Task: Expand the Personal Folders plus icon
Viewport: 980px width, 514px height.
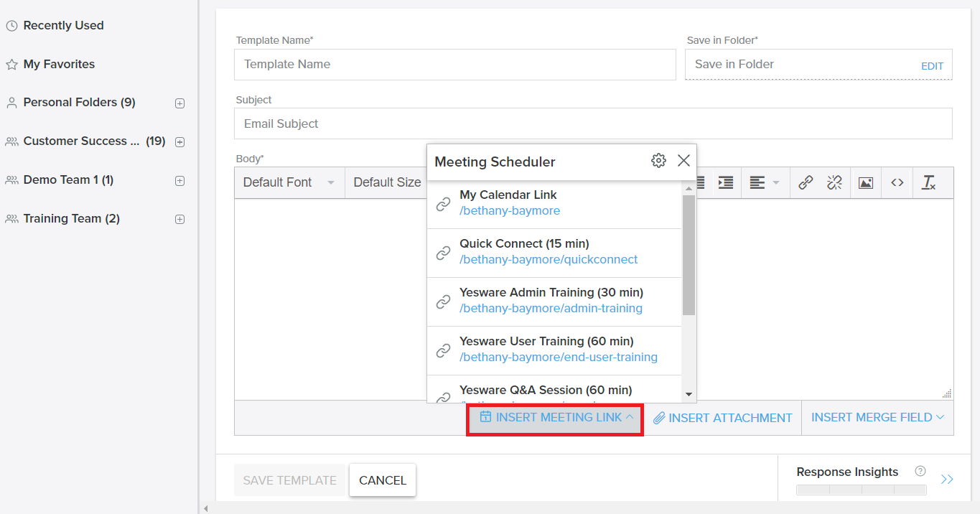Action: pyautogui.click(x=180, y=103)
